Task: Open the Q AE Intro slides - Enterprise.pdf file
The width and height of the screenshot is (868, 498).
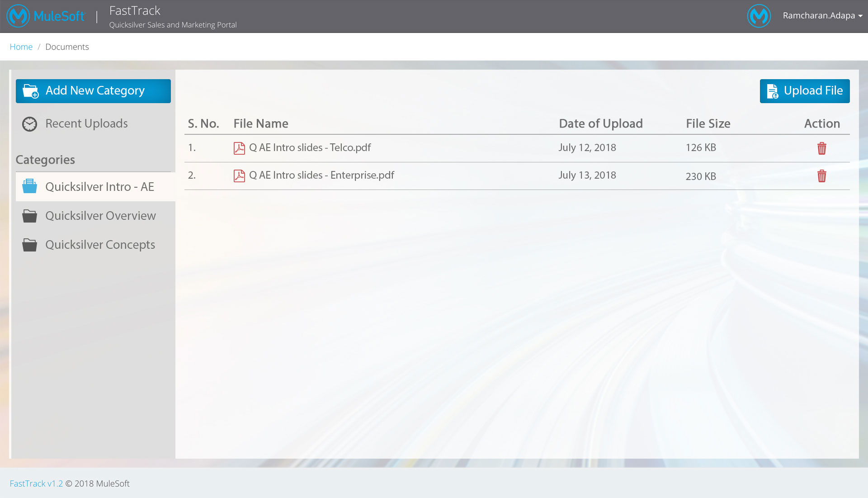Action: [321, 175]
